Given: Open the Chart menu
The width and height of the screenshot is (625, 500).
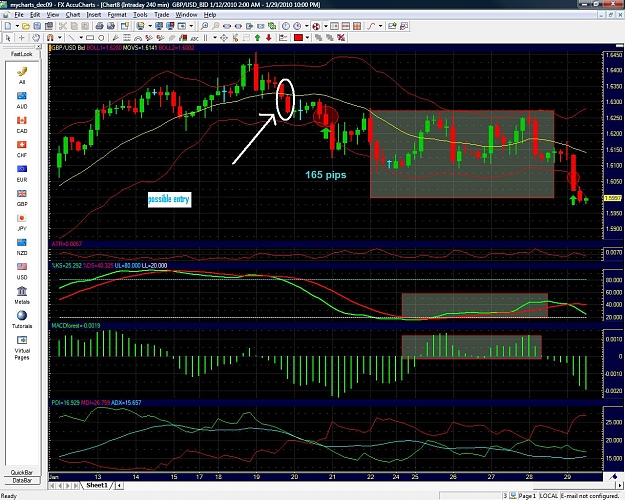Looking at the screenshot, I should coord(73,15).
